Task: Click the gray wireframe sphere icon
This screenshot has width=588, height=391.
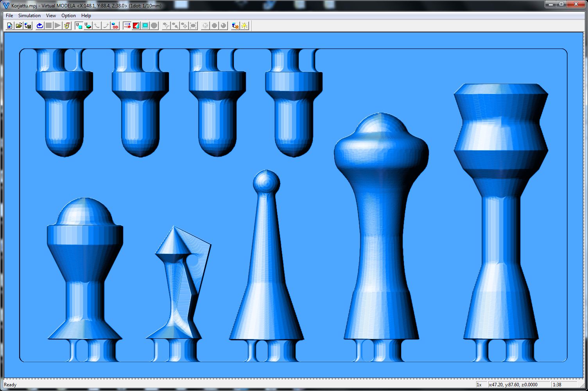Action: coord(205,26)
